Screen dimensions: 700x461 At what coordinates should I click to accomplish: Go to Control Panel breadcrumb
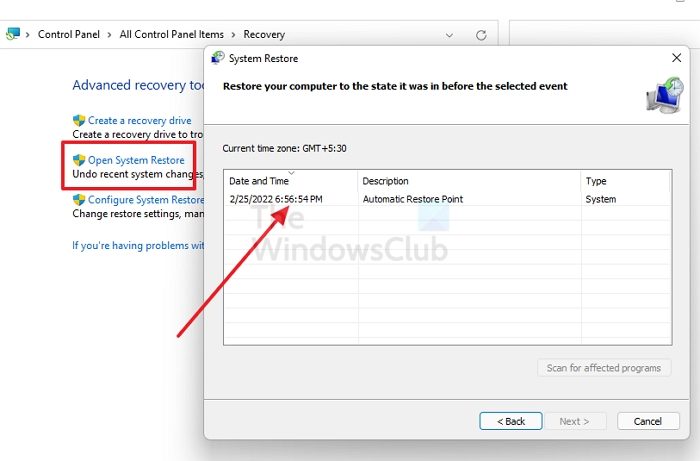pyautogui.click(x=69, y=34)
